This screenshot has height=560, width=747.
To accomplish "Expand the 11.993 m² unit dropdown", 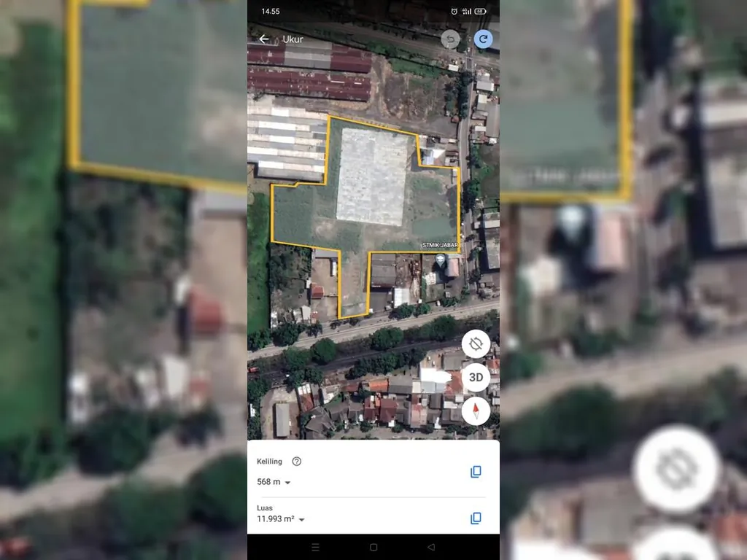I will 301,520.
